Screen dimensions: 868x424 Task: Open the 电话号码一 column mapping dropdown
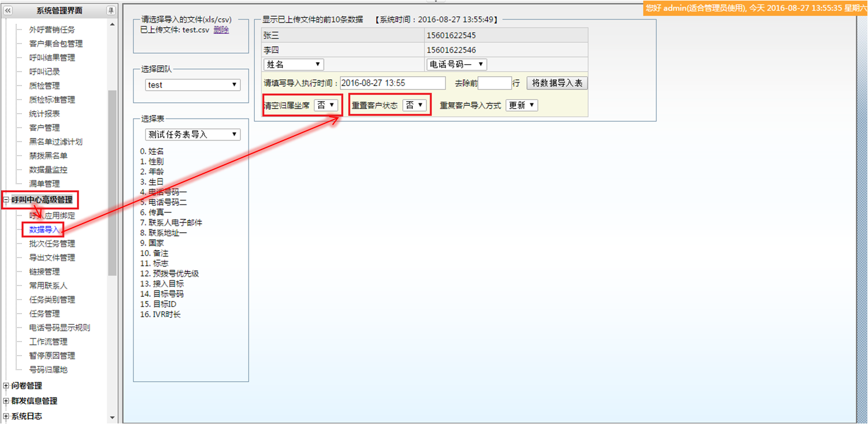point(457,65)
